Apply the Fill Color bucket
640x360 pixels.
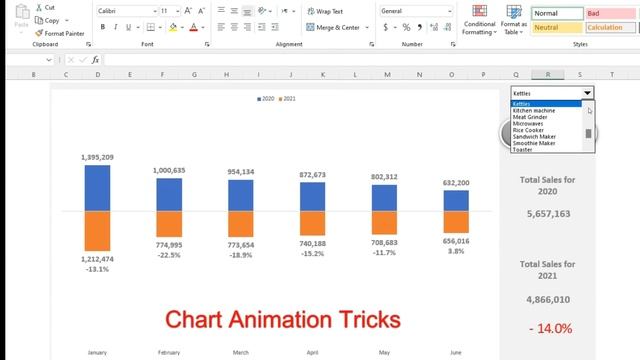(x=173, y=27)
